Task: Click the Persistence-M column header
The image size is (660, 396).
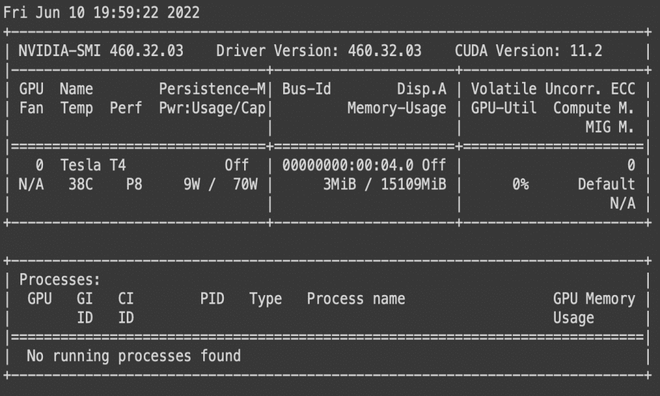Action: point(213,89)
